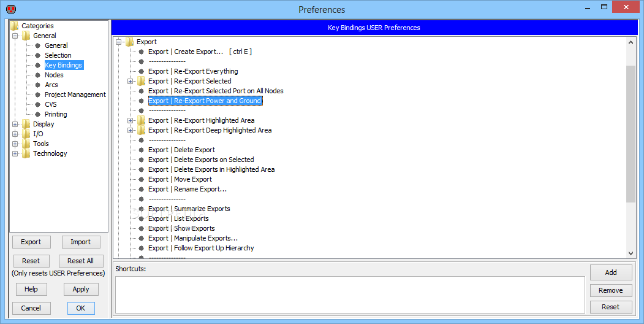Viewport: 644px width, 324px height.
Task: Select Key Bindings in categories
Action: (x=64, y=65)
